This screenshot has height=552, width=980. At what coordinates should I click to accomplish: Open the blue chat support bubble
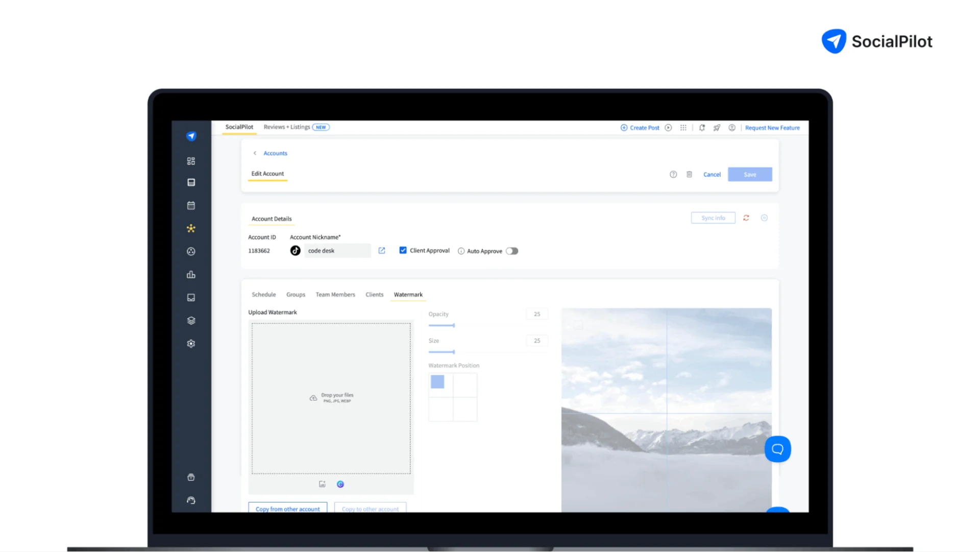click(x=777, y=449)
